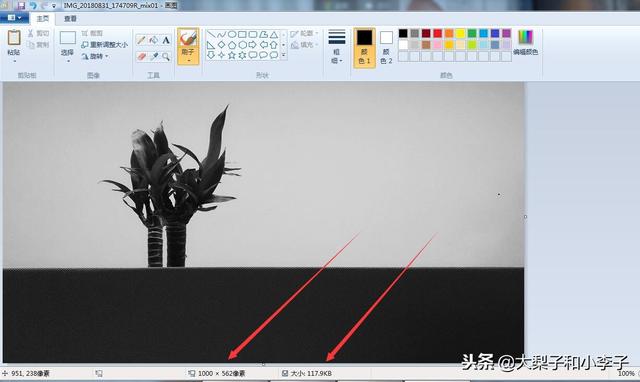Select the Eraser tool
640x382 pixels.
[x=141, y=56]
